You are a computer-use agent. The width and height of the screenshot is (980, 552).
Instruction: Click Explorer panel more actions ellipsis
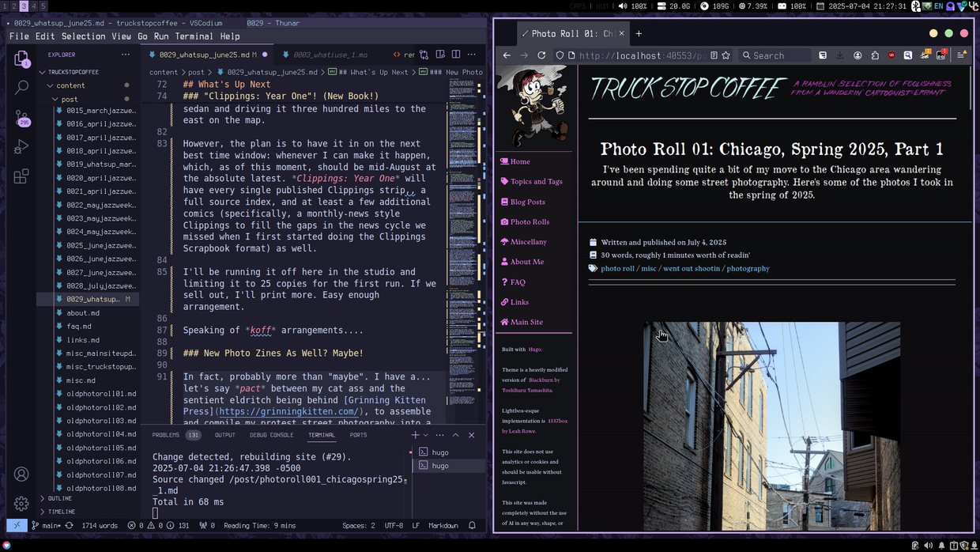click(126, 55)
